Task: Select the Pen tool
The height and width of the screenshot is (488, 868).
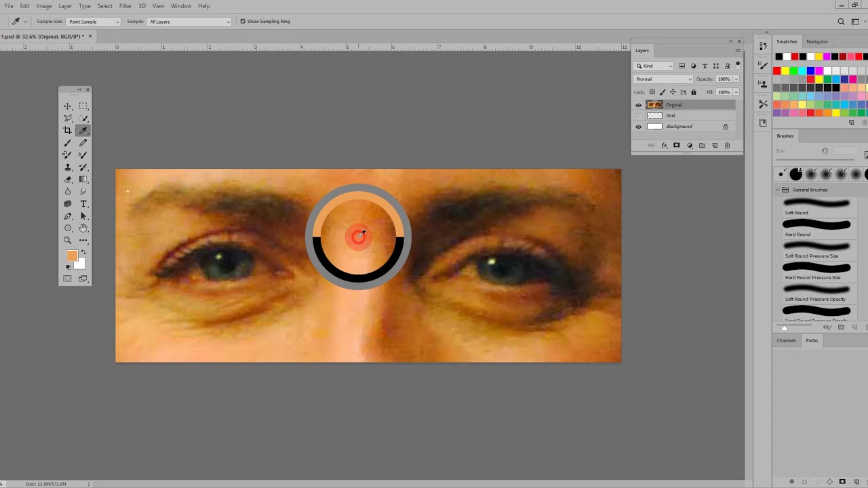Action: click(x=68, y=216)
